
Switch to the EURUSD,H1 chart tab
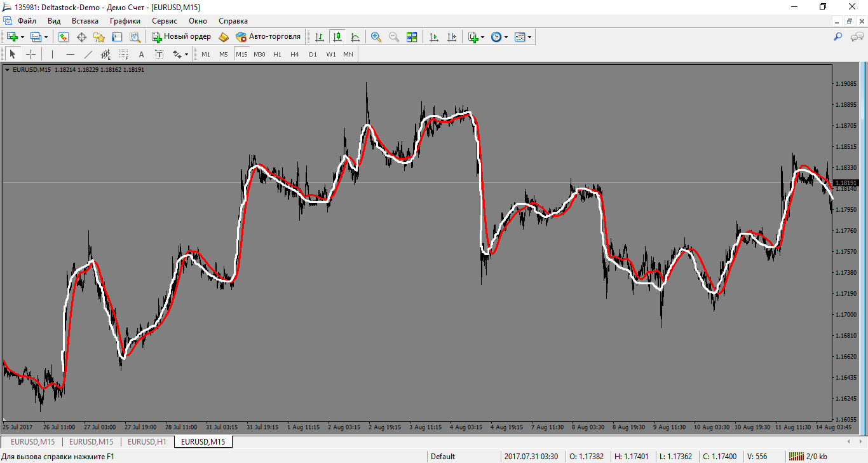point(147,441)
